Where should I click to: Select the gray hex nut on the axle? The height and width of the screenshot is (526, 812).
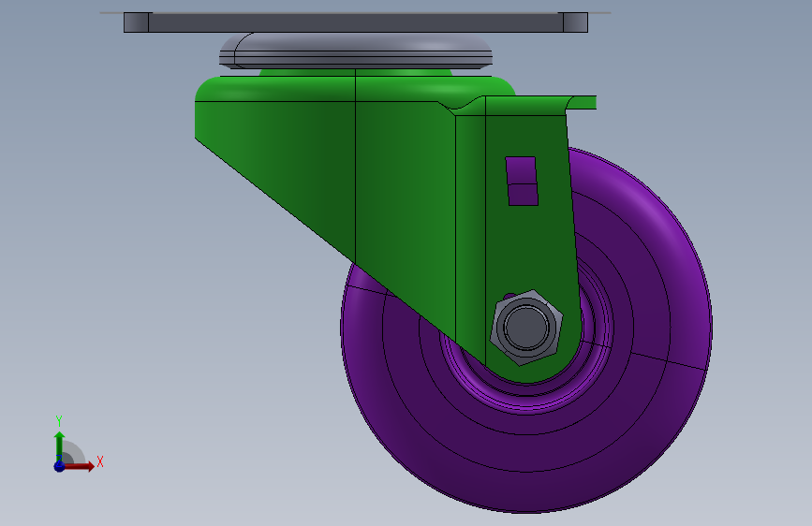[526, 328]
